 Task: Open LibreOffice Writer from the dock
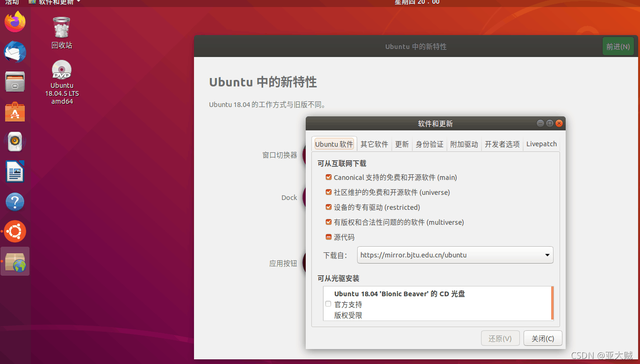tap(15, 171)
